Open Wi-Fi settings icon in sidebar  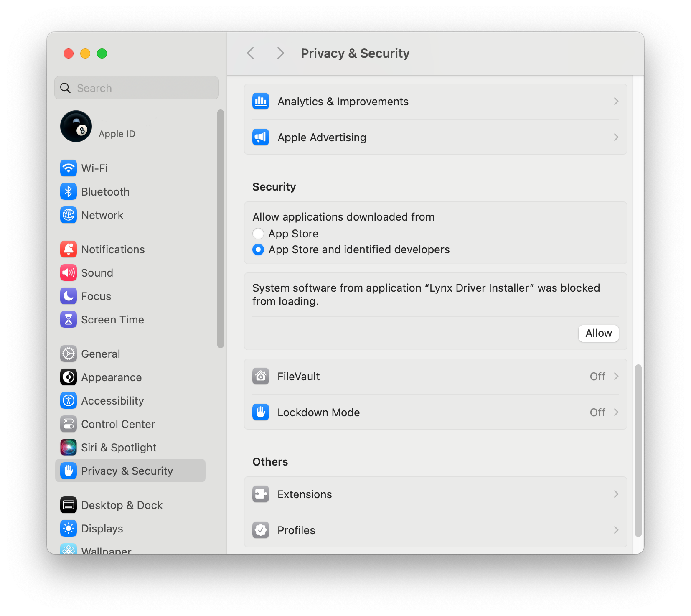(x=69, y=168)
